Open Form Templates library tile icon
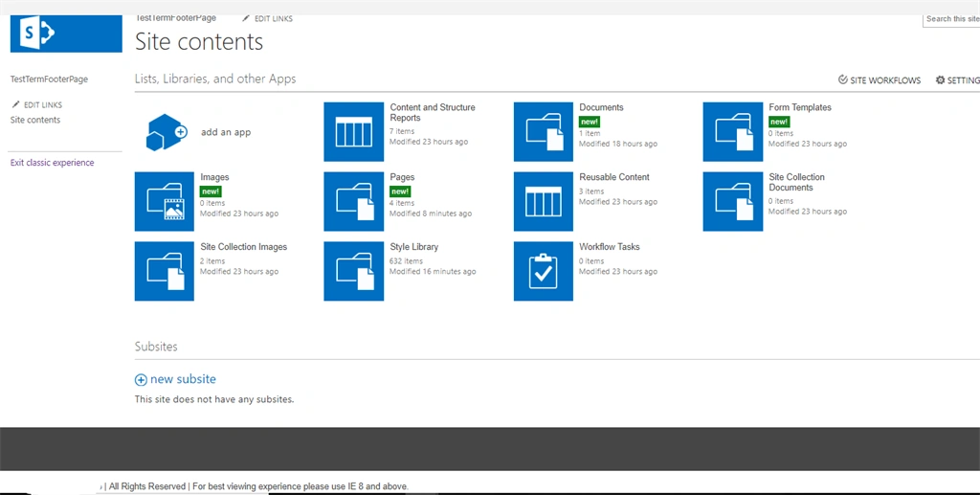The height and width of the screenshot is (495, 980). click(x=732, y=132)
